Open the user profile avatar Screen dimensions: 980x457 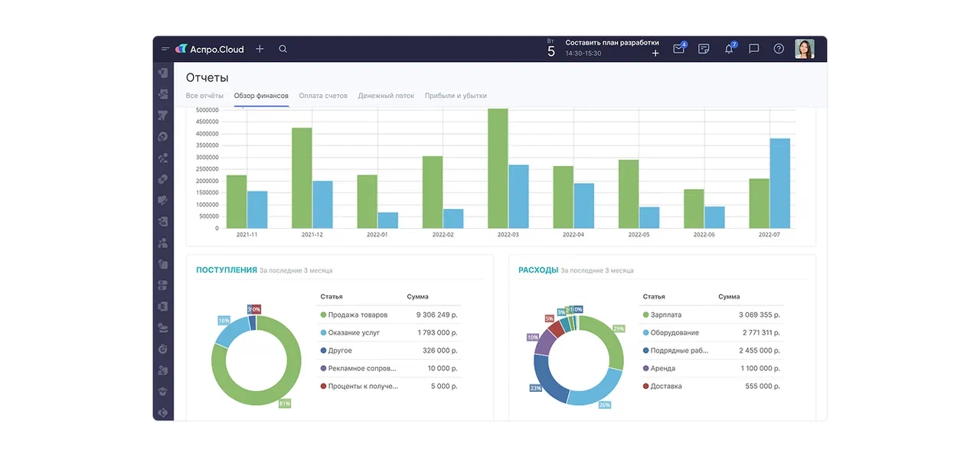(x=804, y=49)
